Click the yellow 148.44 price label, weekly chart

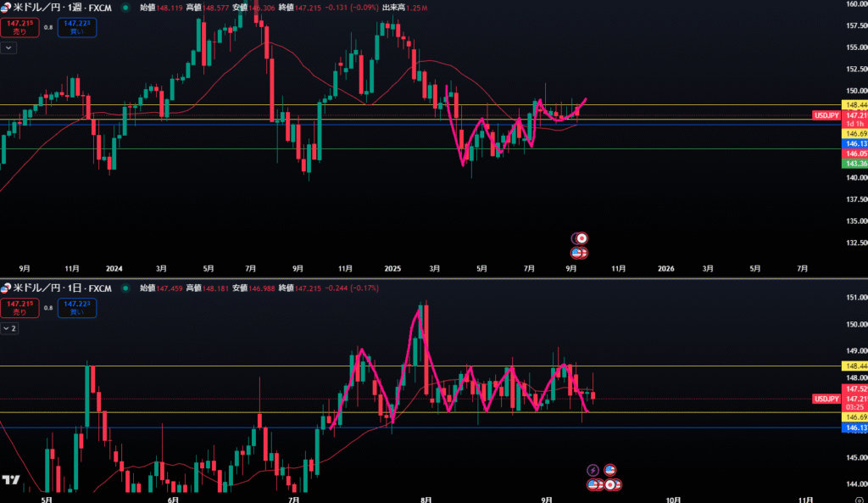pyautogui.click(x=854, y=104)
